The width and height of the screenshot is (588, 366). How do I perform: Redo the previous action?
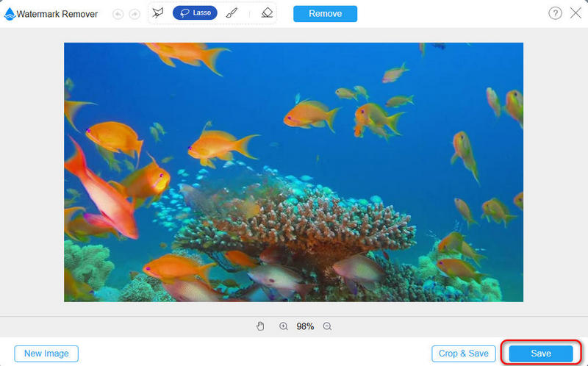[x=135, y=14]
